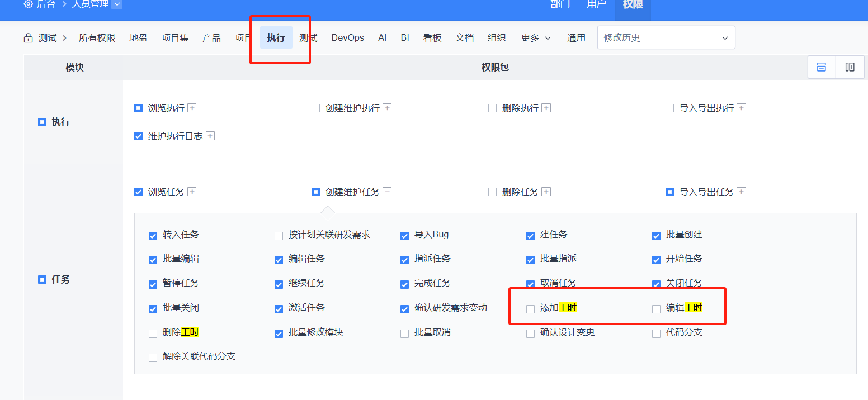Switch to the 产品 tab
Screen dimensions: 868x400
pos(211,38)
